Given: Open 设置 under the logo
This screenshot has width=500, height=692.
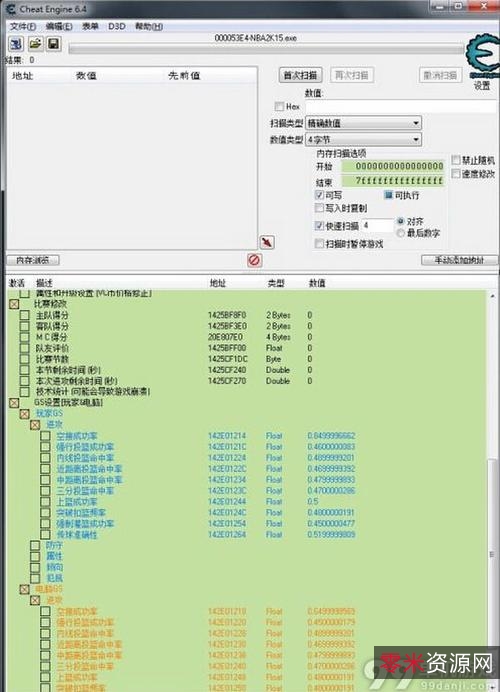Looking at the screenshot, I should point(482,86).
